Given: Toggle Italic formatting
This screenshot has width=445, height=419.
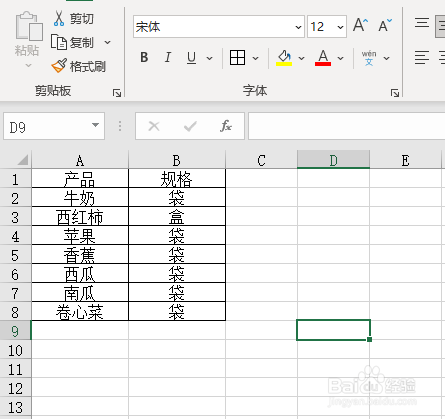Looking at the screenshot, I should (168, 57).
